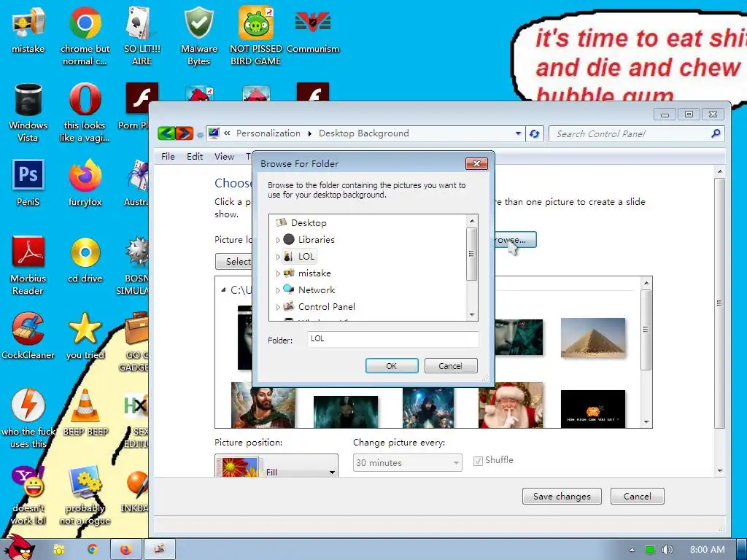Open the 30 minutes interval dropdown

407,463
